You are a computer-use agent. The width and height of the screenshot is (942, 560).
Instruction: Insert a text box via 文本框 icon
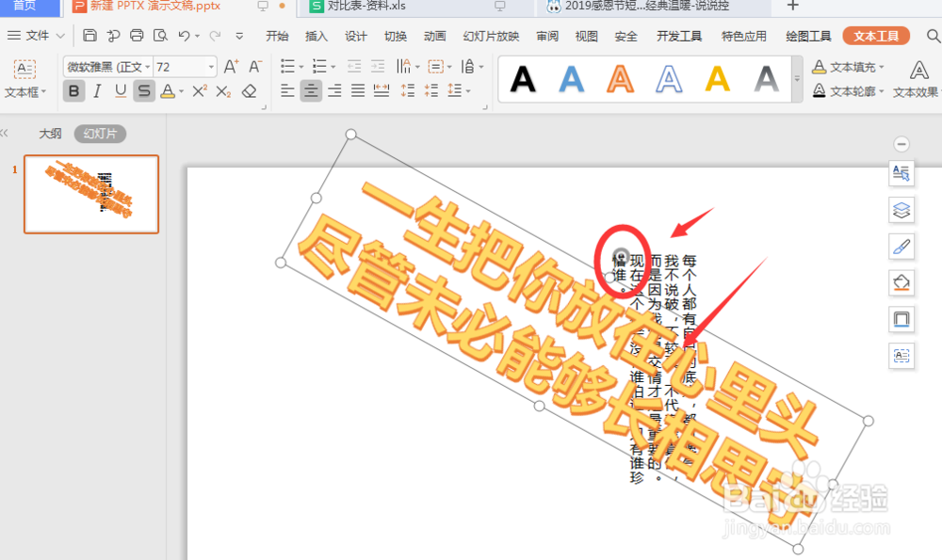(x=24, y=69)
